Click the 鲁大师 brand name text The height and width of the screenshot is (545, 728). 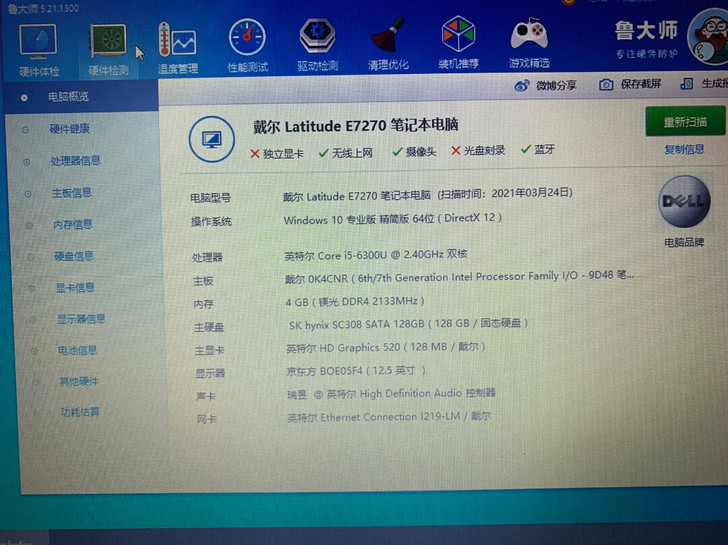click(646, 32)
